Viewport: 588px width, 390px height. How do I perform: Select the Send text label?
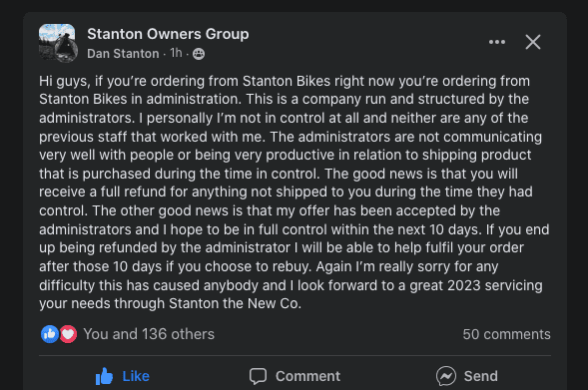(481, 376)
